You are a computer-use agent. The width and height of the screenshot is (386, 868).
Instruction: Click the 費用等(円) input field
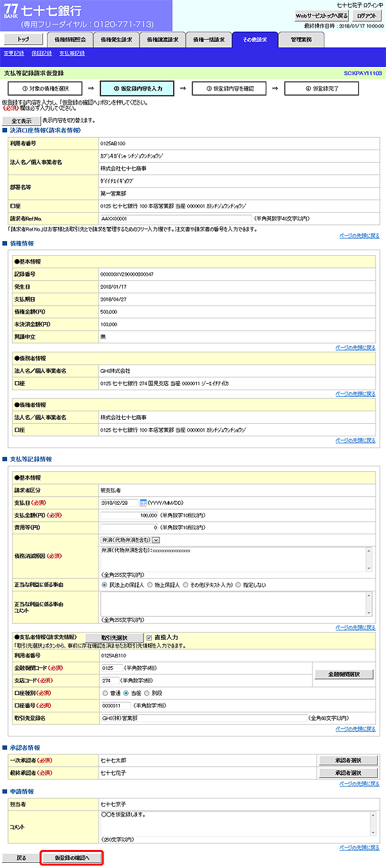pos(129,527)
